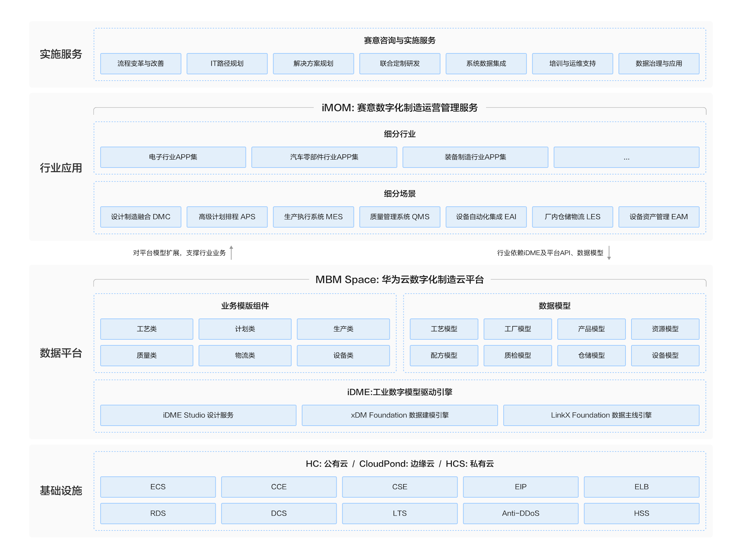The width and height of the screenshot is (749, 560).
Task: Open the 电子行业APP集 block
Action: pos(173,157)
